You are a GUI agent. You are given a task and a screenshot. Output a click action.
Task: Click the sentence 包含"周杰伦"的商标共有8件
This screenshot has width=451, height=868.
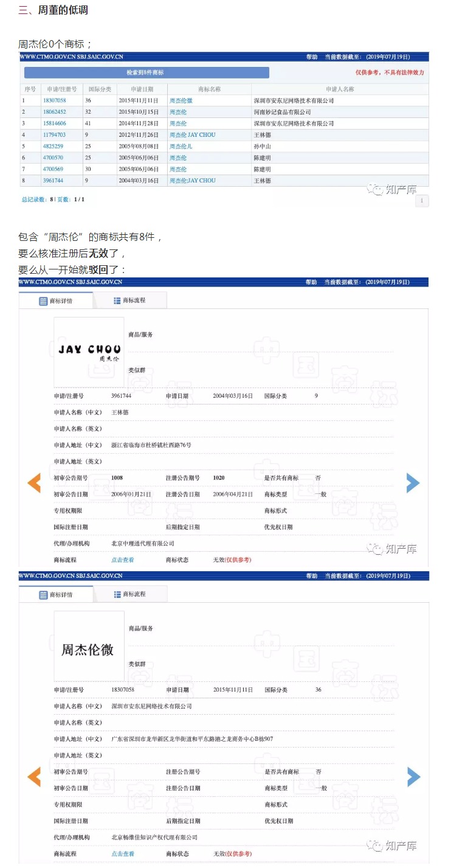(91, 238)
